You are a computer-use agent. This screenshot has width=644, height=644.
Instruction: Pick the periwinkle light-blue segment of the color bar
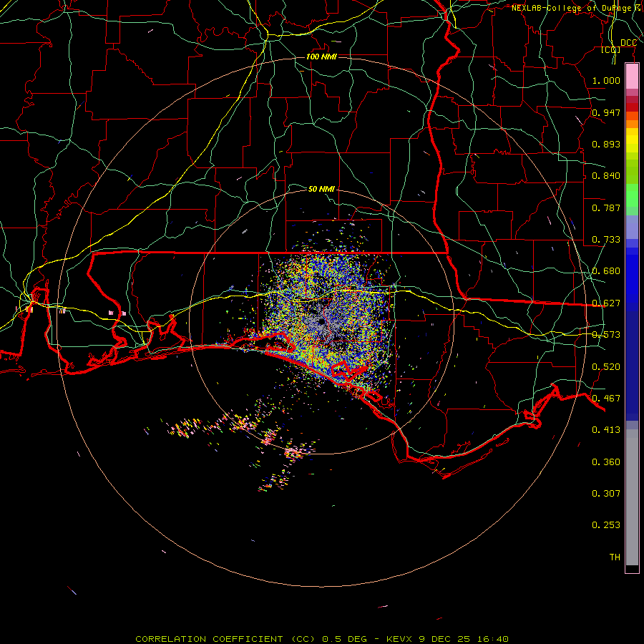tap(632, 227)
